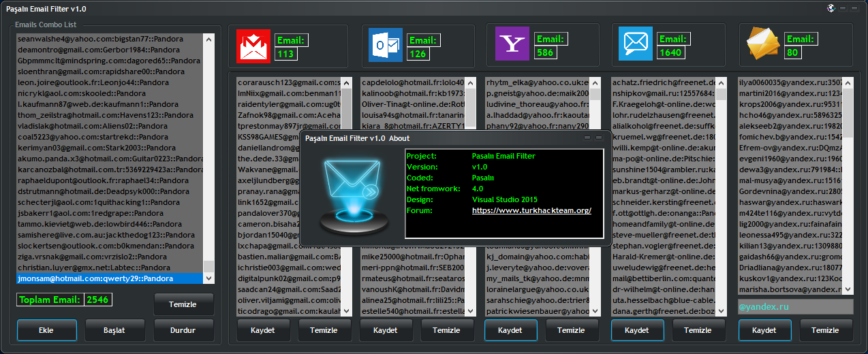Image resolution: width=868 pixels, height=354 pixels.
Task: Select ilya0060035@yandex.ru in Yandex list
Action: click(x=790, y=82)
